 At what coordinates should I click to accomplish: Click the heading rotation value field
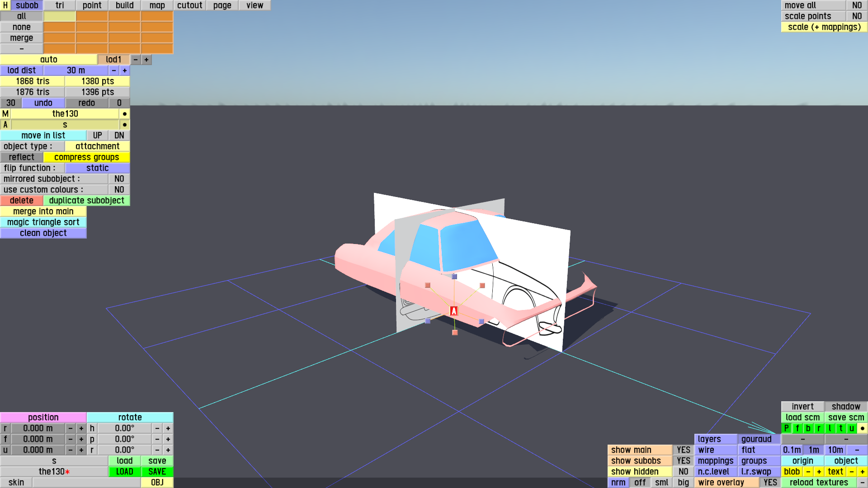tap(124, 428)
